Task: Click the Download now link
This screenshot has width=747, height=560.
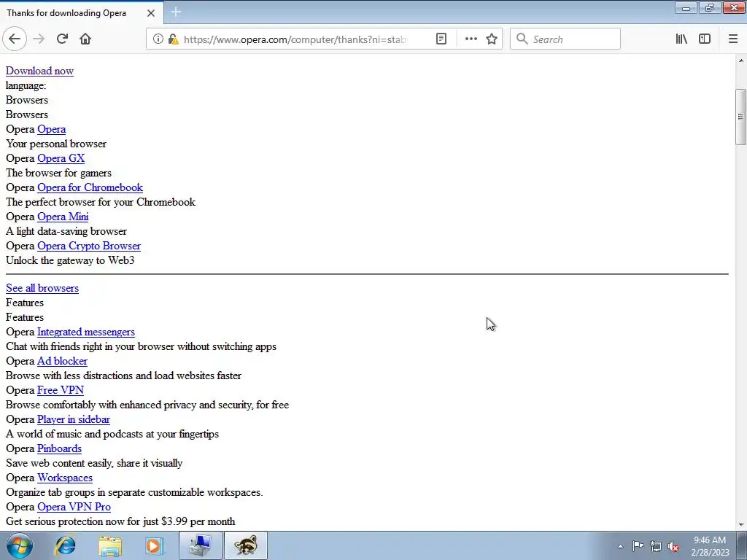Action: (39, 71)
